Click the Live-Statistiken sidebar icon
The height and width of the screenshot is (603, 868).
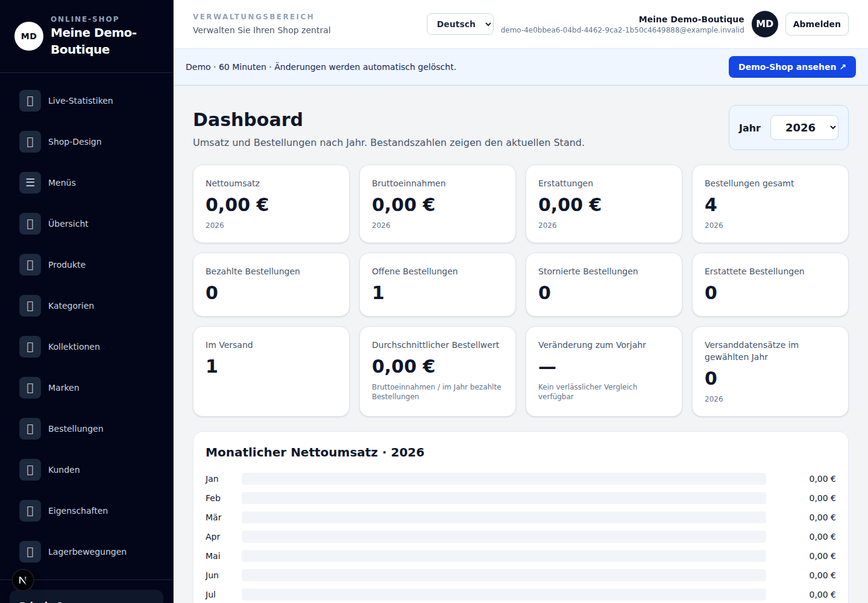(x=30, y=101)
